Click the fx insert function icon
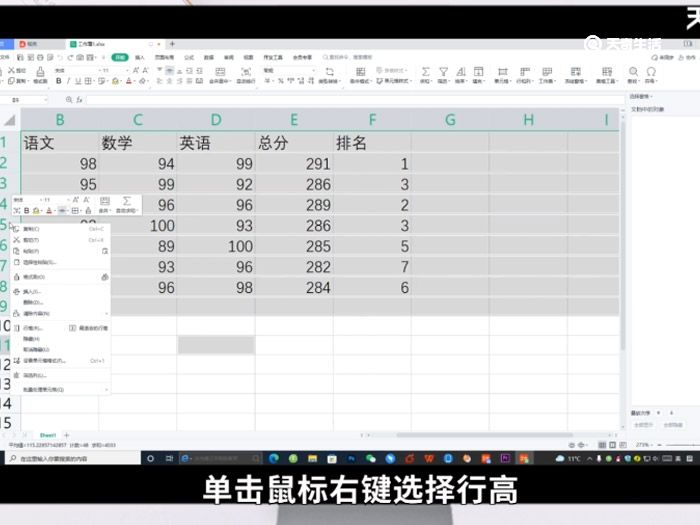Screen dimensions: 700x525 [x=79, y=100]
